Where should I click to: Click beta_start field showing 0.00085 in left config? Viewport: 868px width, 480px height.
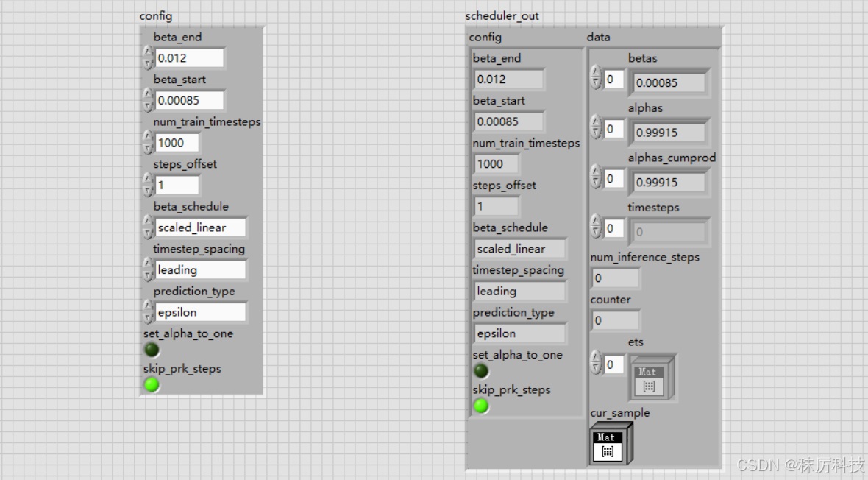tap(189, 100)
